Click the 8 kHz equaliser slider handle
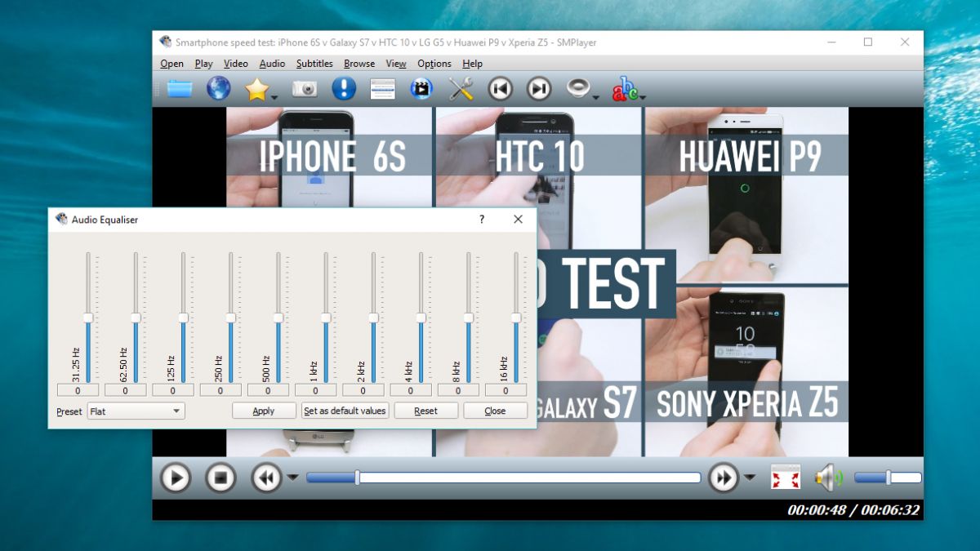 point(468,318)
